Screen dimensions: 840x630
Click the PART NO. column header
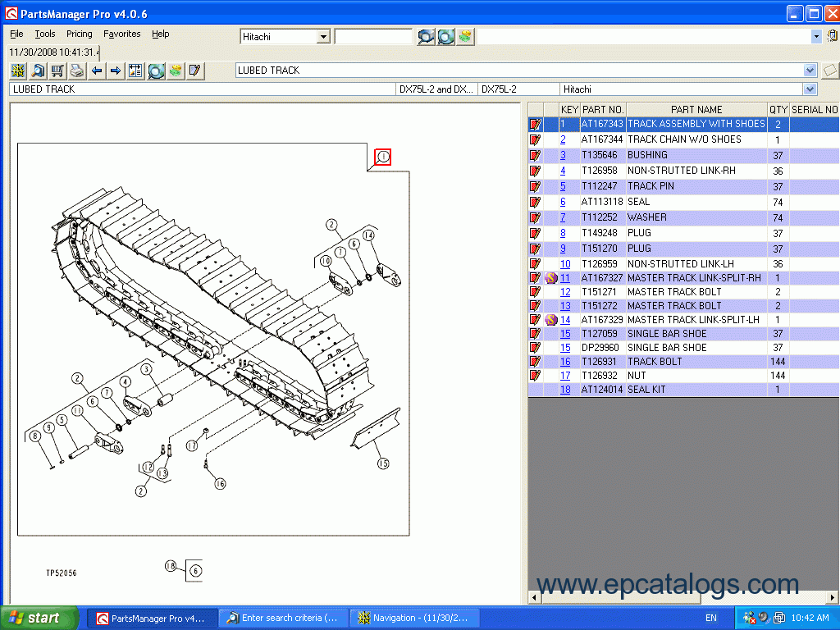[x=603, y=110]
